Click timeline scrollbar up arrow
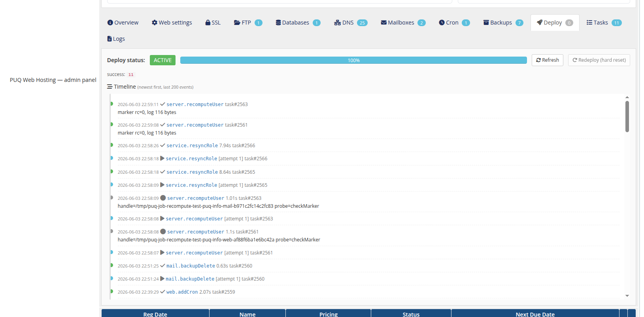 pos(627,97)
